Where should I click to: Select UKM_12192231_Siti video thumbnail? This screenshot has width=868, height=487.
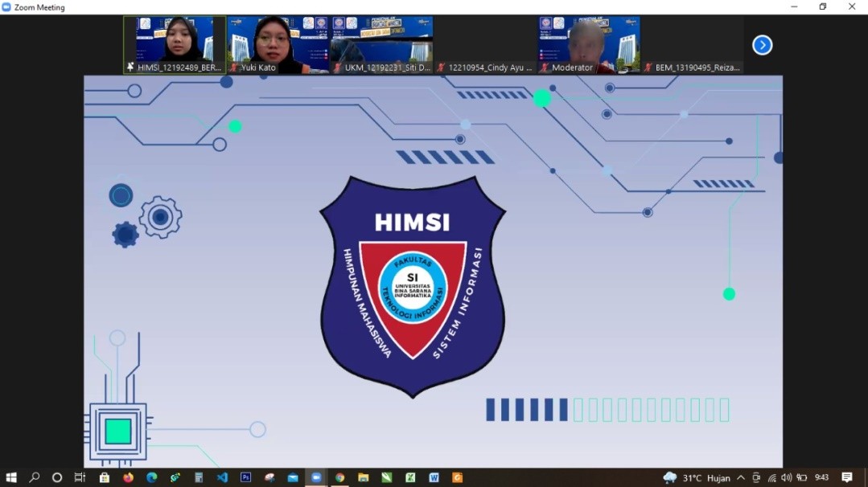(381, 45)
